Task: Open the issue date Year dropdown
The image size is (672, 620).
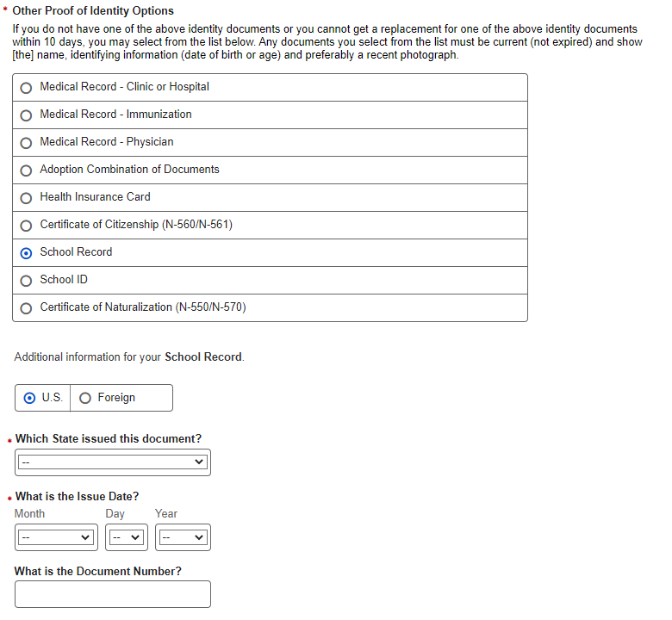Action: pos(183,537)
